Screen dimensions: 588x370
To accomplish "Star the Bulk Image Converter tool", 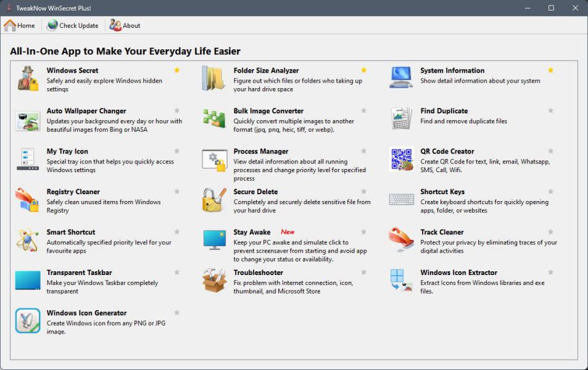I will coord(364,110).
